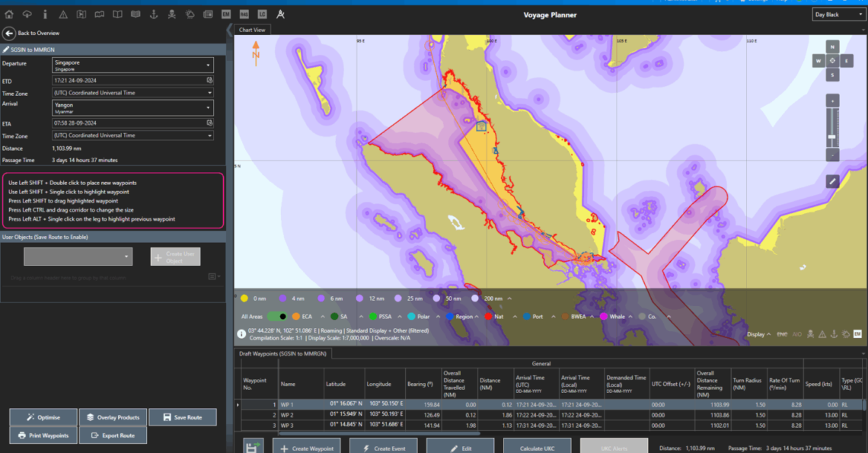The image size is (868, 453).
Task: Center the chart using the crosshair button
Action: point(832,60)
